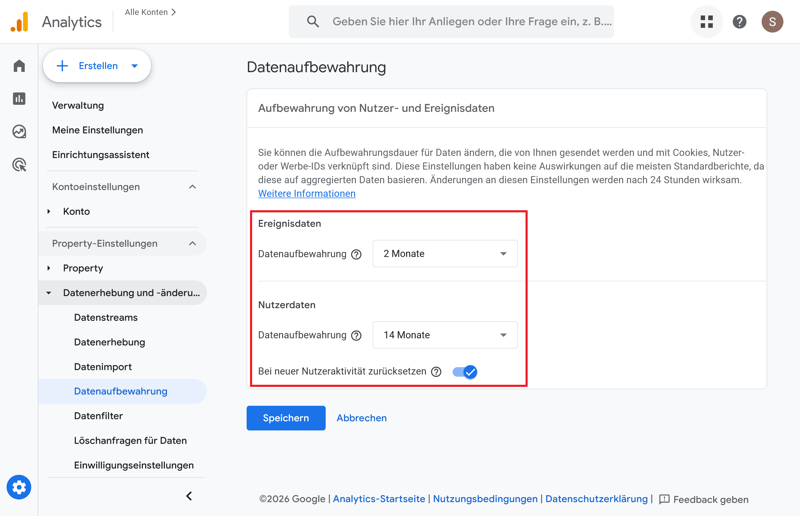800x516 pixels.
Task: Click the Speichern button
Action: click(286, 418)
